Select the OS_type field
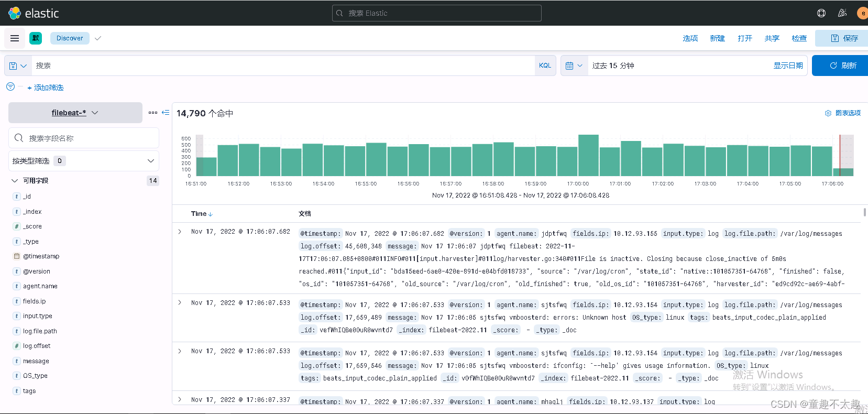This screenshot has height=414, width=868. 35,376
